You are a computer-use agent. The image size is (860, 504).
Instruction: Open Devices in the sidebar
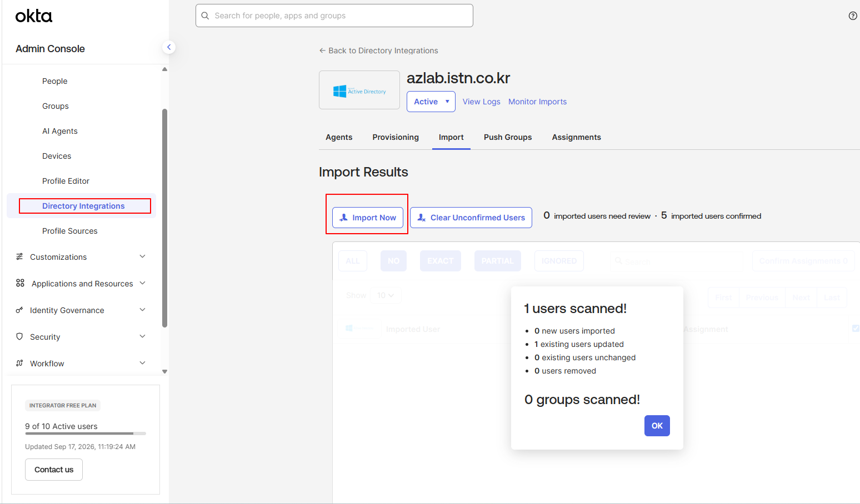[57, 156]
